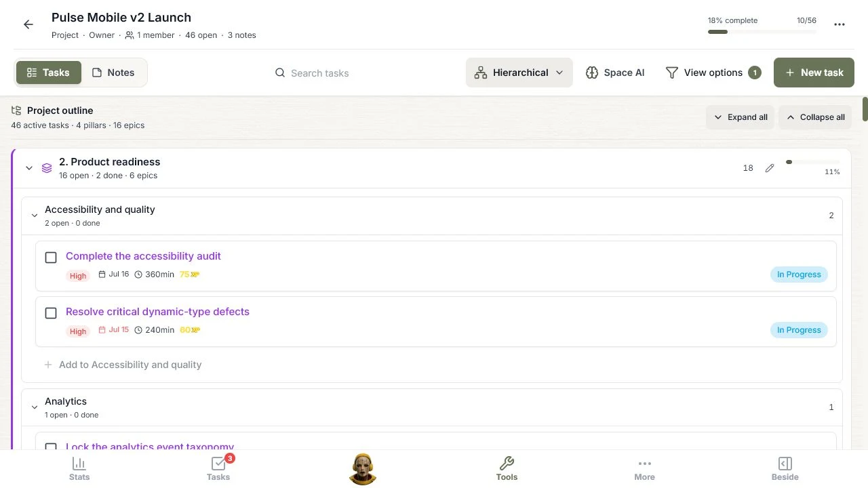Screen dimensions: 868x488
Task: Open the Beside panel
Action: point(785,469)
